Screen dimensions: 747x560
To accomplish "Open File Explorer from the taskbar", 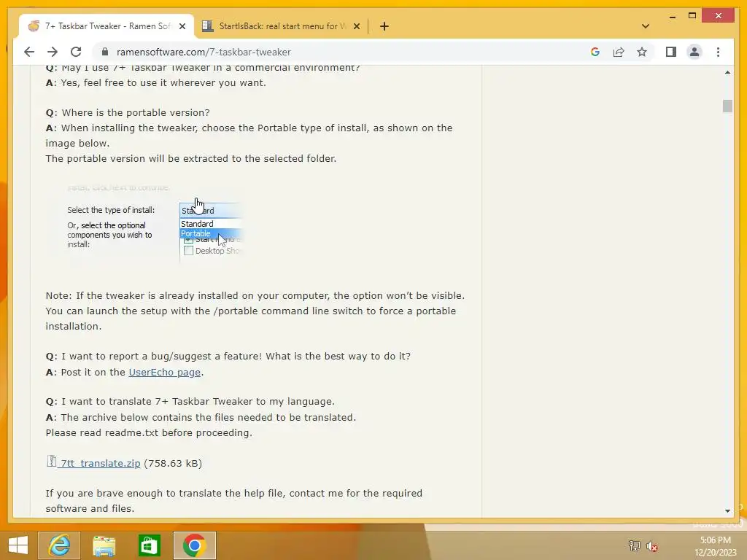I will point(104,545).
